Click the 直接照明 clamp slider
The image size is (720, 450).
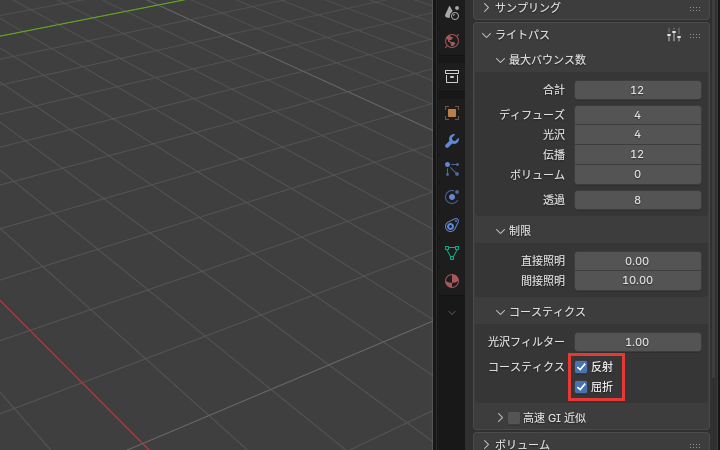coord(638,261)
